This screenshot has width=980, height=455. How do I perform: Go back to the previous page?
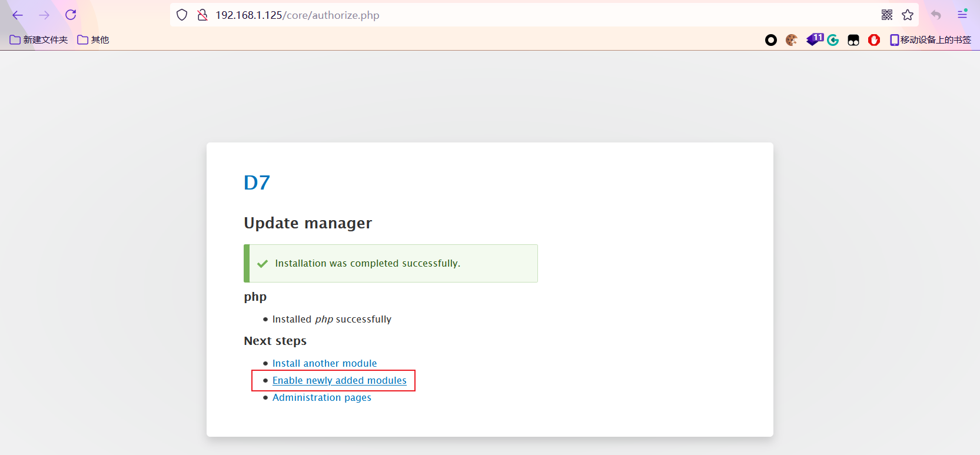pyautogui.click(x=18, y=15)
